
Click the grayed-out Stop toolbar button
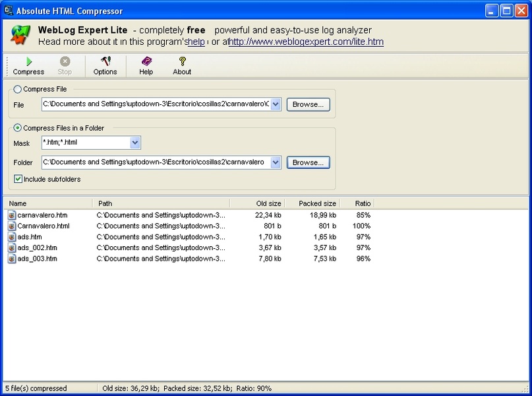65,66
